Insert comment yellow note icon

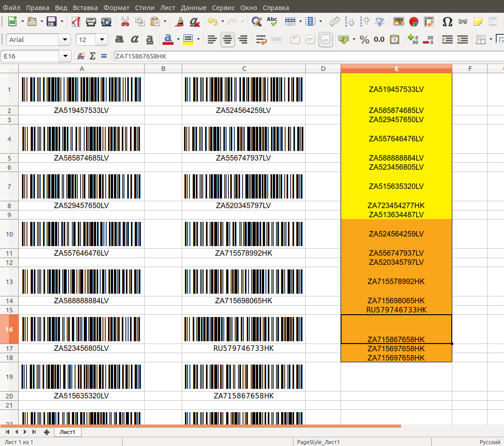(x=478, y=21)
